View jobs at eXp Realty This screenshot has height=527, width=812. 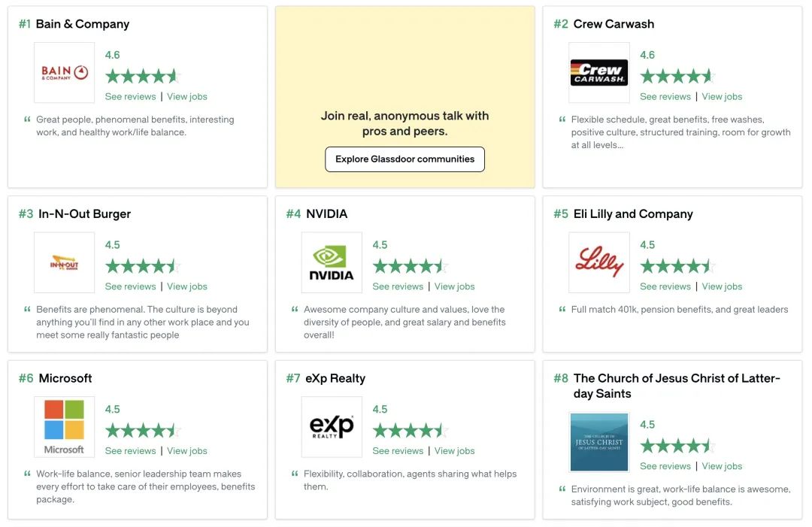(x=454, y=450)
